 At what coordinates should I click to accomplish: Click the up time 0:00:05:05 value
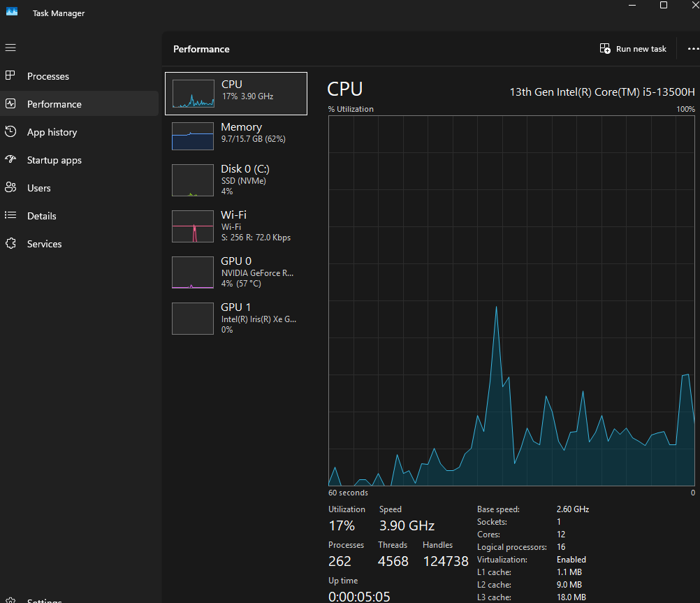[x=359, y=597]
